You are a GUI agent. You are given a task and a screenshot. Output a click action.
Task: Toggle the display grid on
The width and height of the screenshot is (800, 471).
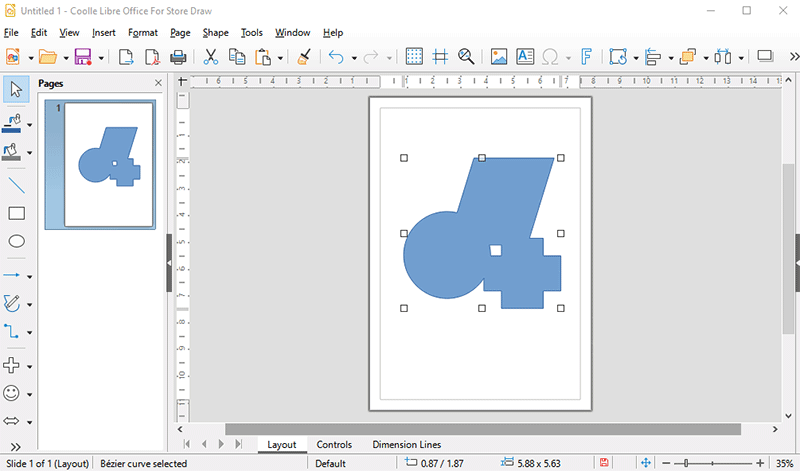pyautogui.click(x=414, y=57)
